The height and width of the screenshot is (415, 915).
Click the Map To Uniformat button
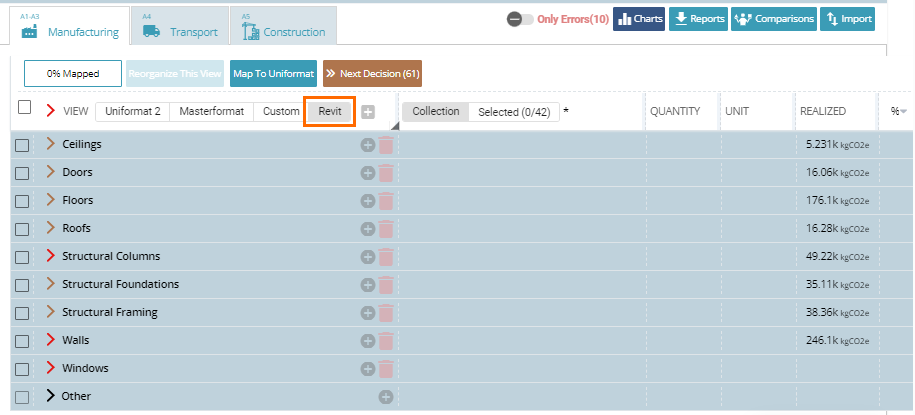[273, 74]
